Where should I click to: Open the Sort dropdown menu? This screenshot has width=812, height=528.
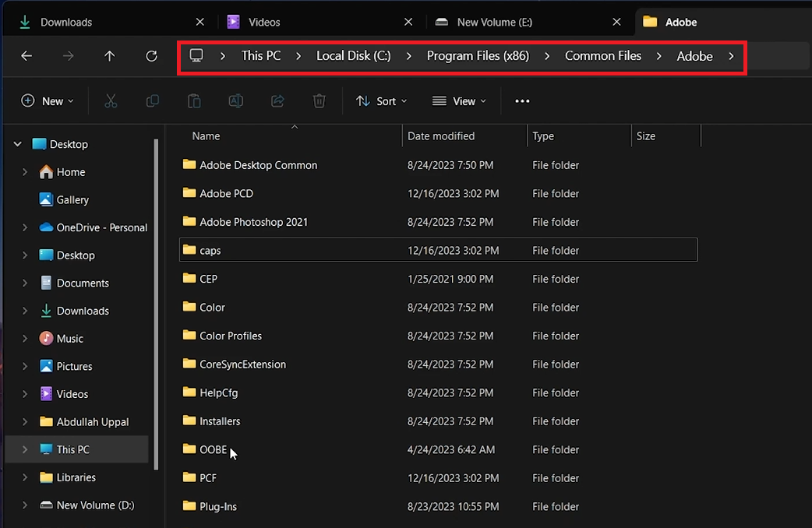(x=381, y=101)
